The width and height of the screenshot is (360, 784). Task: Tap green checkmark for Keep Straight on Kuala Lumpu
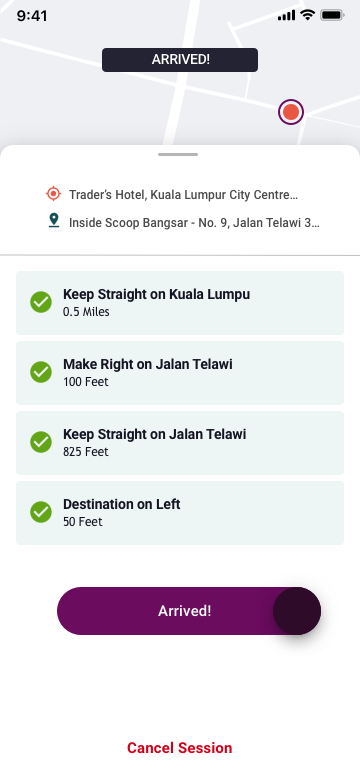(41, 302)
